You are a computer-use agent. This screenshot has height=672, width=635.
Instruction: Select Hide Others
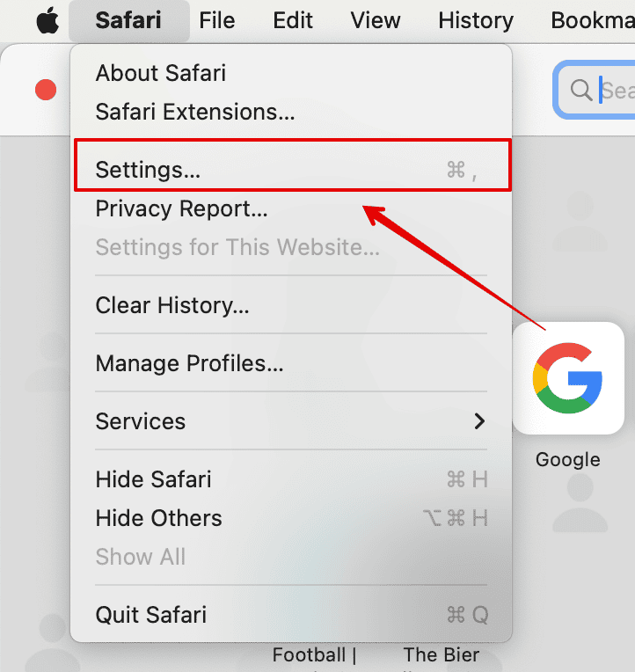tap(293, 518)
